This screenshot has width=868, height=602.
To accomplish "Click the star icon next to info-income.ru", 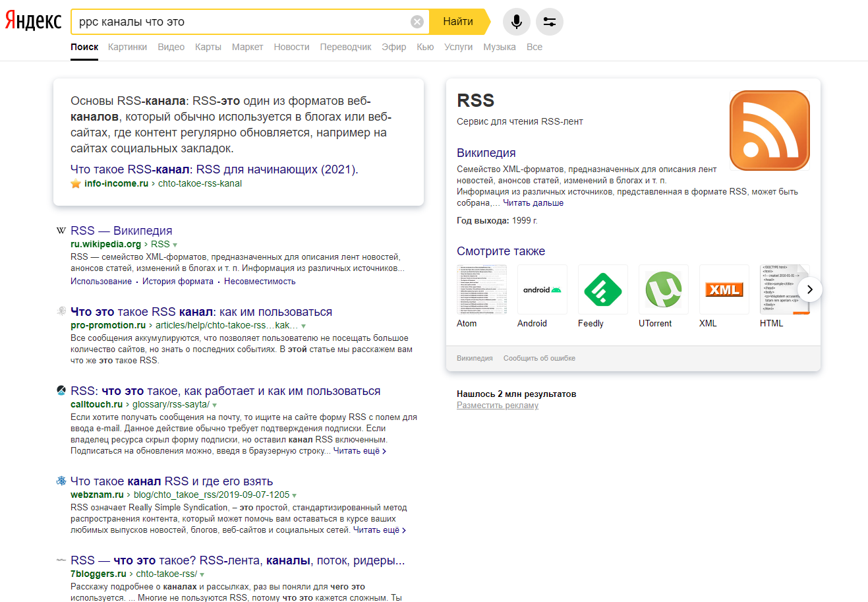I will [76, 183].
